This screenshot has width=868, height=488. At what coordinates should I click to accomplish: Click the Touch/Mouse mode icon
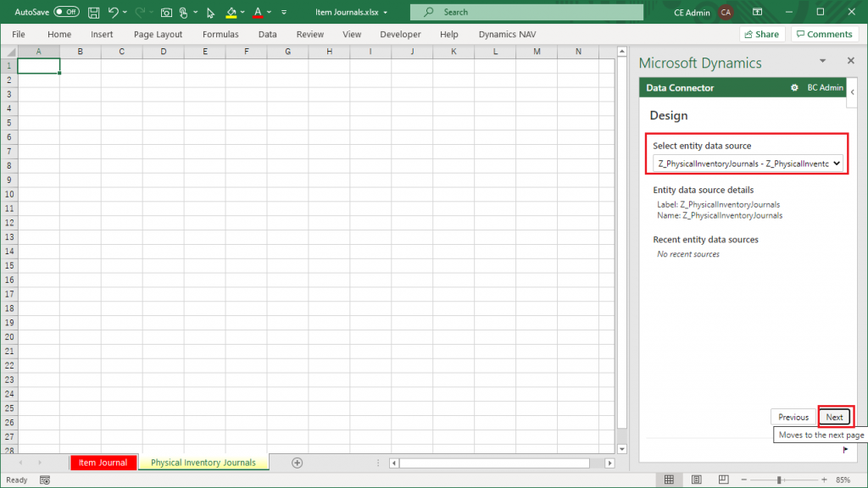pos(184,12)
